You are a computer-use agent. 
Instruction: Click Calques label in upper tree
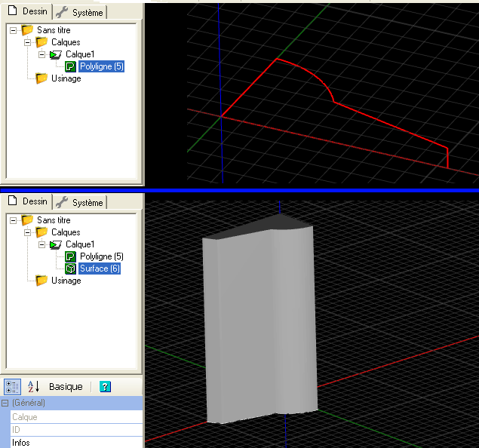[66, 42]
